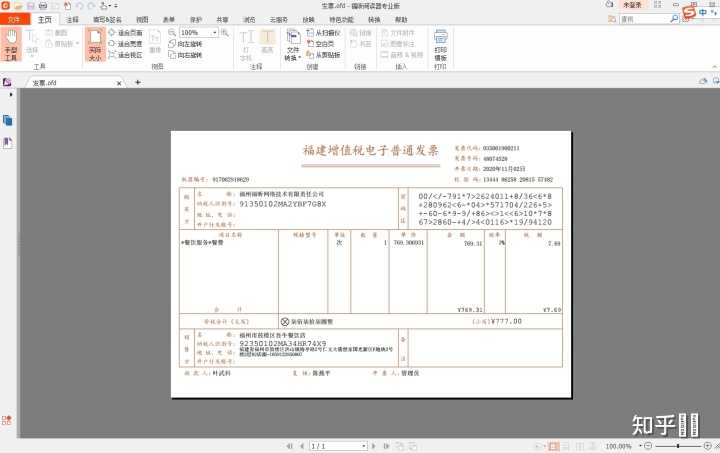Open the Share (共享) ribbon tab
720x453 pixels.
[222, 19]
